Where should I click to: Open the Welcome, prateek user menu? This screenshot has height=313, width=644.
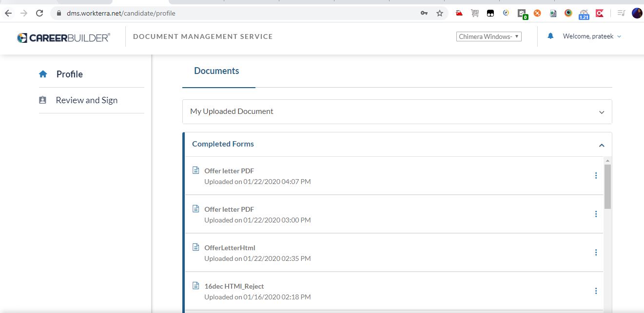click(592, 37)
